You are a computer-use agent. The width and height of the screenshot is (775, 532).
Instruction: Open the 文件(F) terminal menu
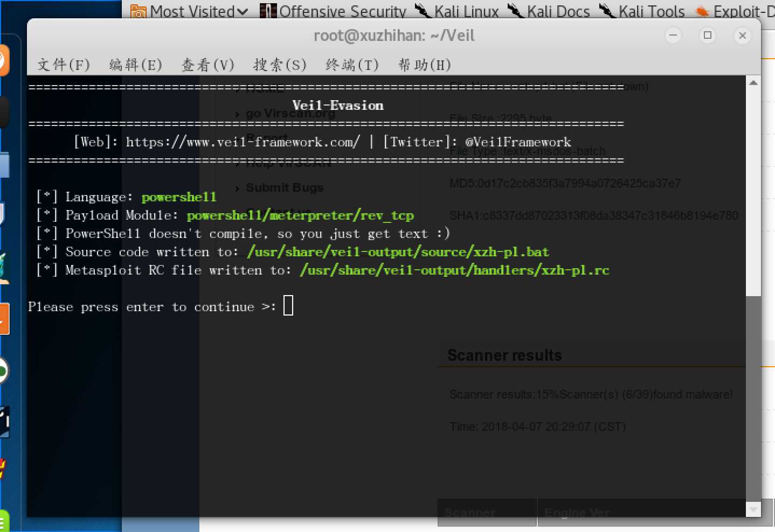tap(64, 65)
